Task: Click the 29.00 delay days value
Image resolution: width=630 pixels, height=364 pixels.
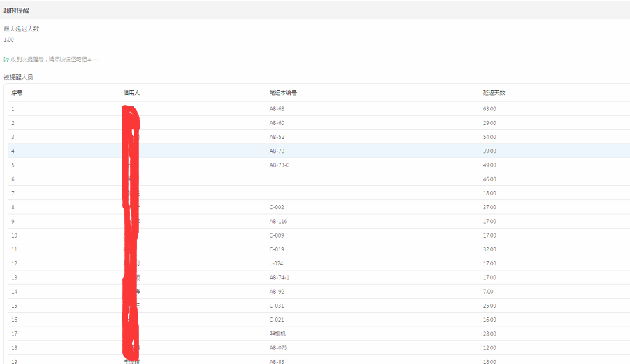Action: coord(490,123)
